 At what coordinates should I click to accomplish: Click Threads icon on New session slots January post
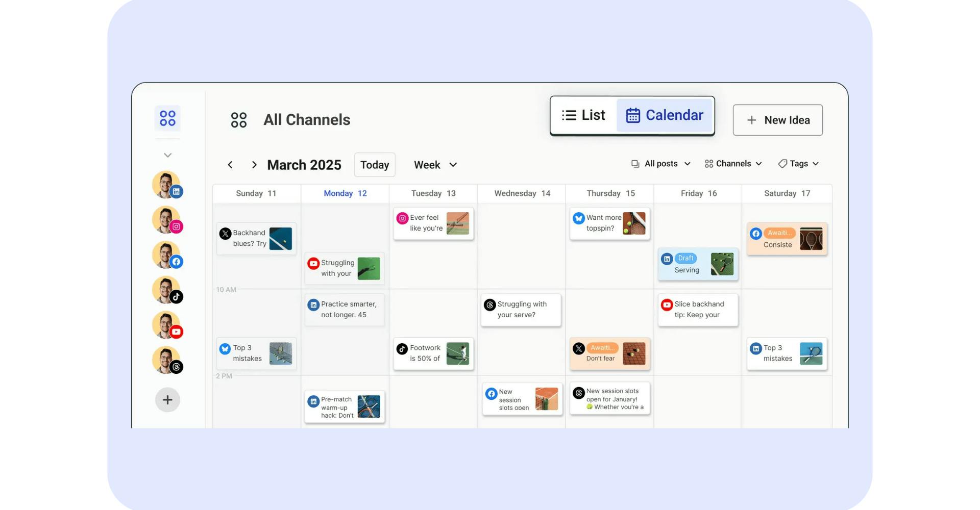coord(578,393)
